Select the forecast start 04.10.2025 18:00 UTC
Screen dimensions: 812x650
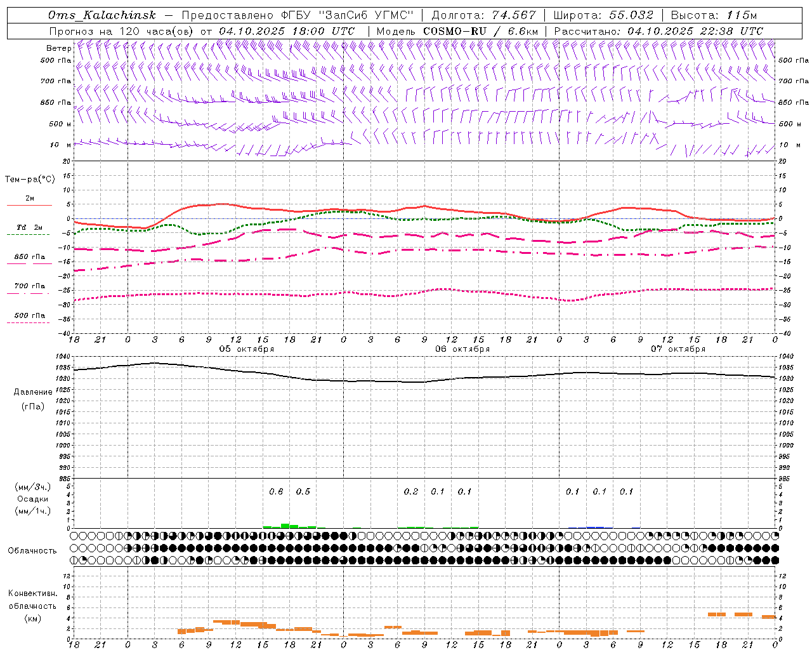click(287, 31)
